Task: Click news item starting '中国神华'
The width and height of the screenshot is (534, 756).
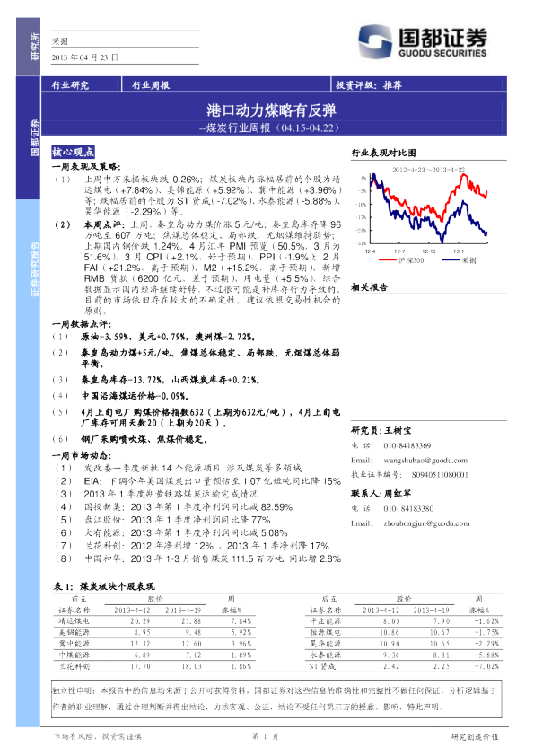Action: point(212,558)
